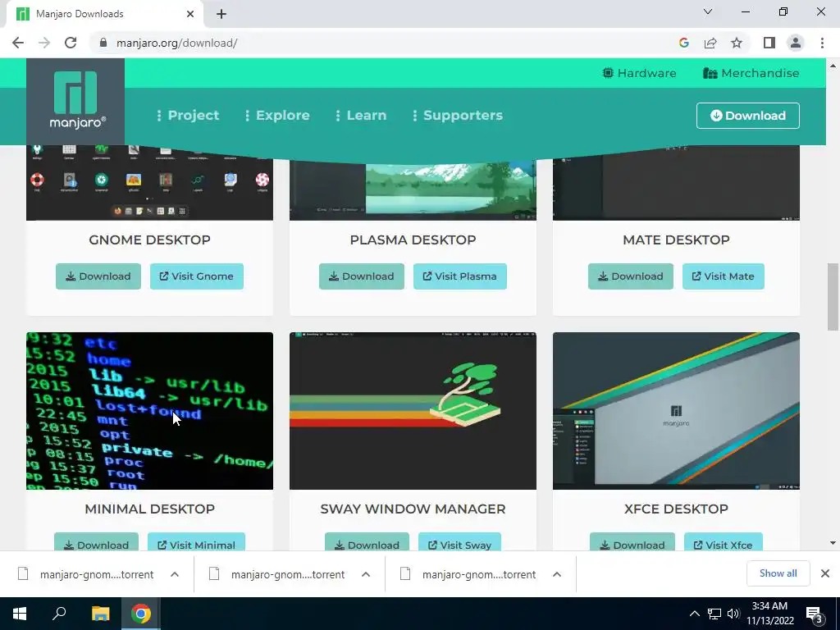This screenshot has width=840, height=630.
Task: Click the scrollbar up arrow
Action: tap(833, 66)
